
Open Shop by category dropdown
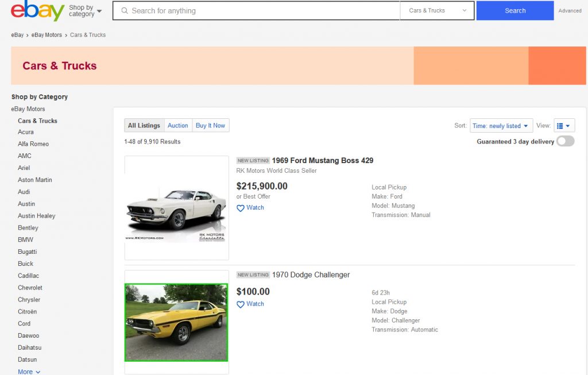point(85,11)
